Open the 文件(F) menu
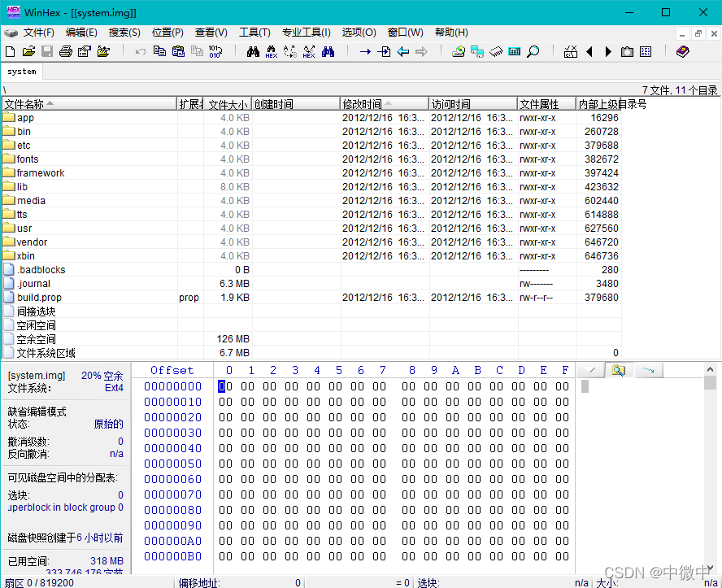722x588 pixels. pyautogui.click(x=39, y=33)
